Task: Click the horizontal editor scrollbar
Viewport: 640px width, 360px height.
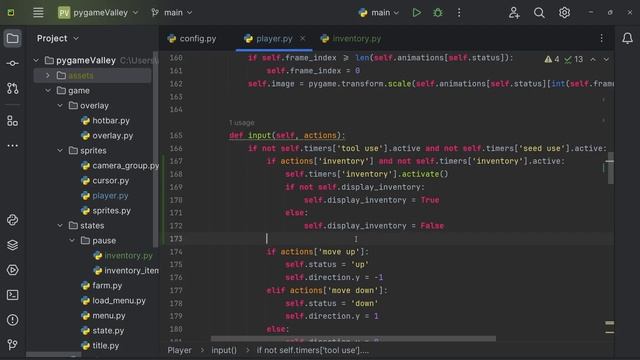Action: click(x=353, y=338)
